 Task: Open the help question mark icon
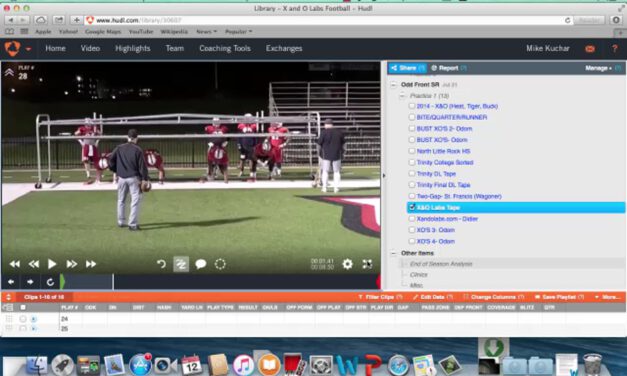click(615, 49)
